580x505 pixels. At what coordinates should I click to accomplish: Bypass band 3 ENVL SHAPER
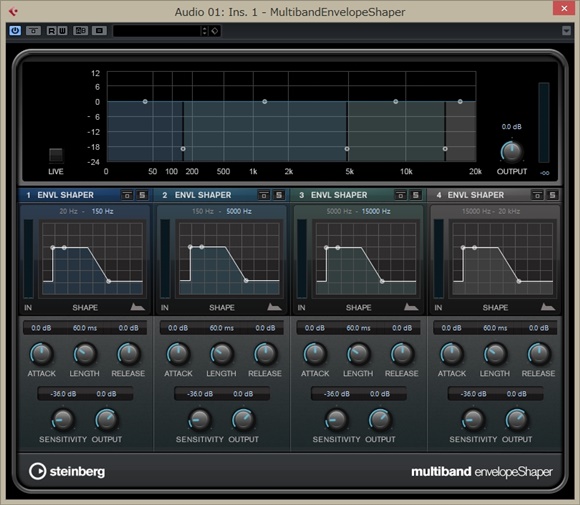click(400, 195)
